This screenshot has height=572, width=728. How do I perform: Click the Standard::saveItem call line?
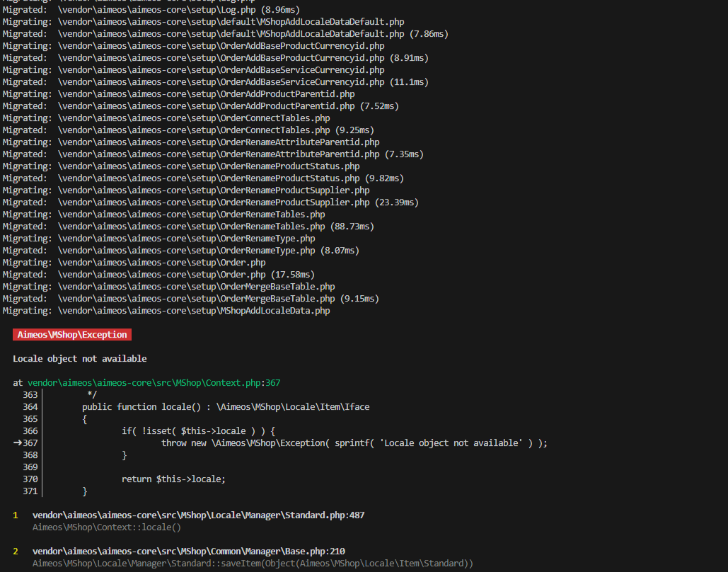[253, 564]
